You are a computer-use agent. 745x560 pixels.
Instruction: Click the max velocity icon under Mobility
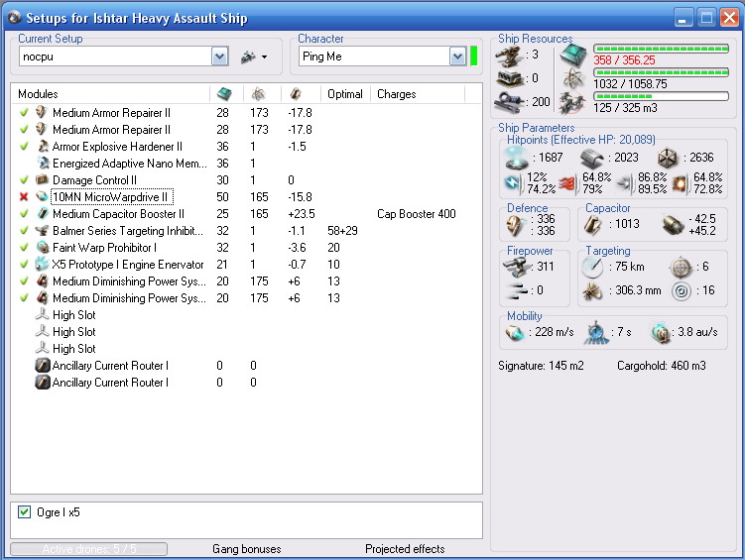516,334
